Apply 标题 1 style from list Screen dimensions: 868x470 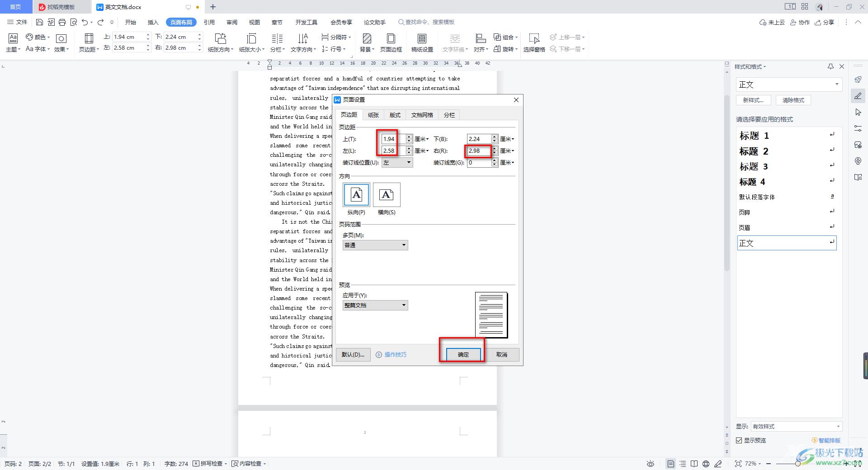(787, 136)
